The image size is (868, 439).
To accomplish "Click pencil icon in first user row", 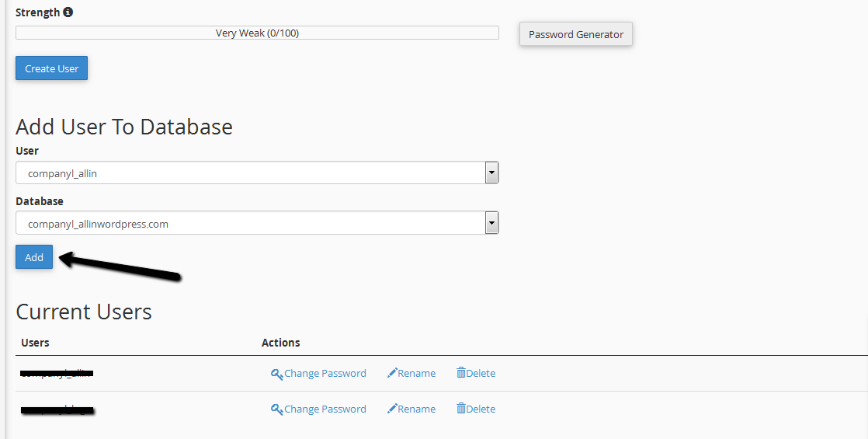I will click(392, 373).
